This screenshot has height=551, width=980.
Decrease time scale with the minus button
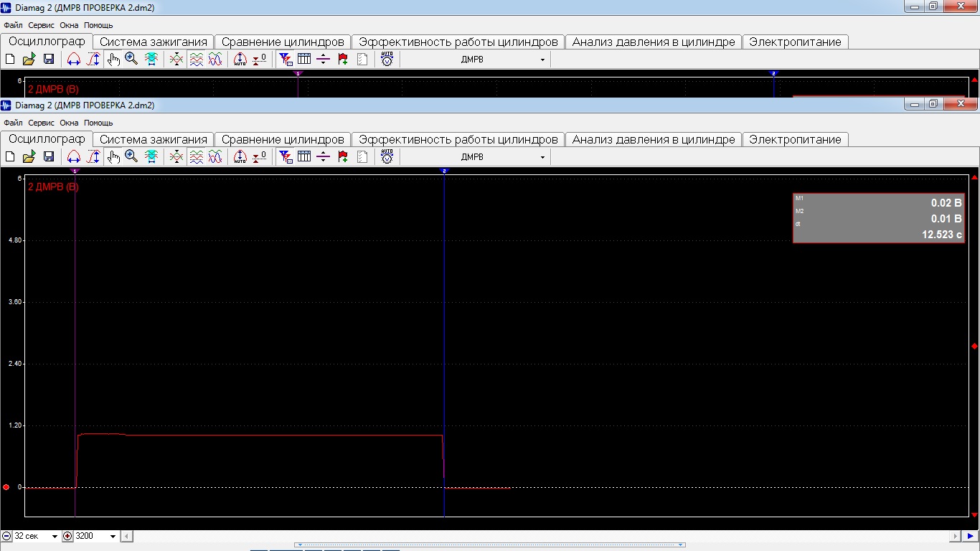6,536
